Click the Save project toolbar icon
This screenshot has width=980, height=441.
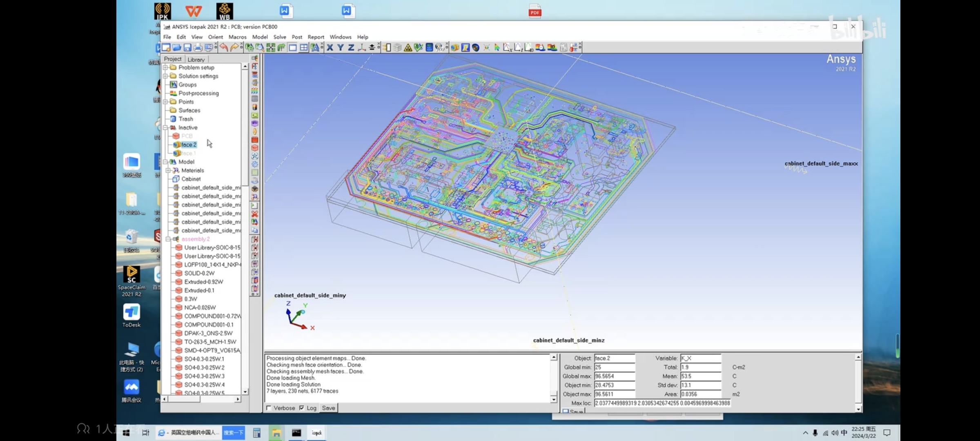click(x=187, y=48)
